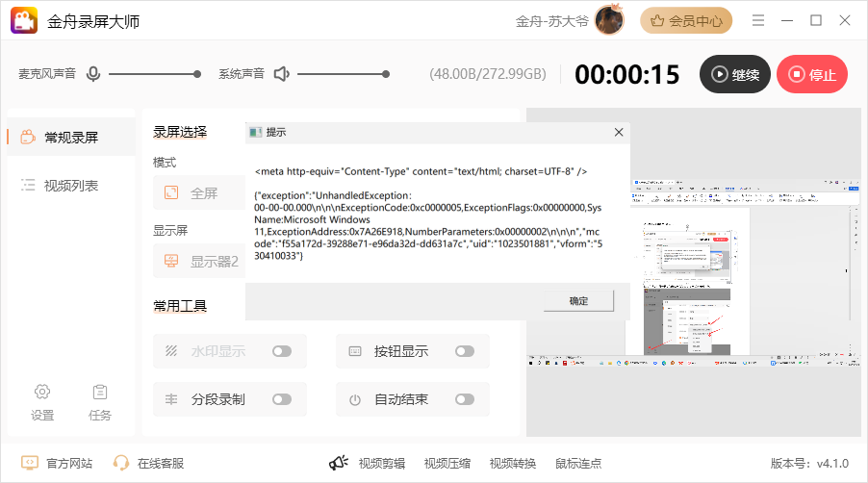Open the 会员中心 membership center
Image resolution: width=868 pixels, height=483 pixels.
pos(686,20)
